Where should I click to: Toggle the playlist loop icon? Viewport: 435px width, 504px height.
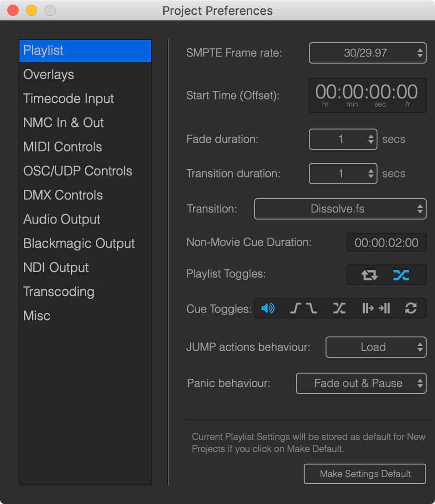click(369, 275)
